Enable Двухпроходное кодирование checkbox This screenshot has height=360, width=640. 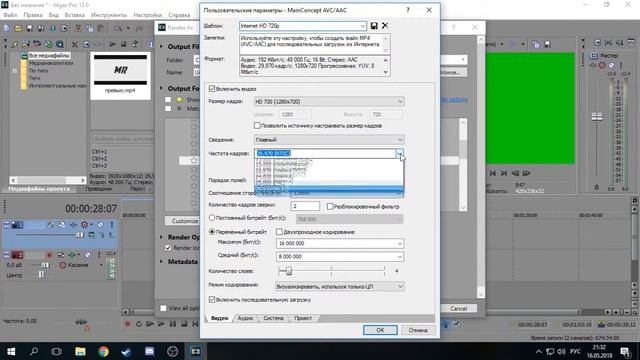tap(279, 232)
